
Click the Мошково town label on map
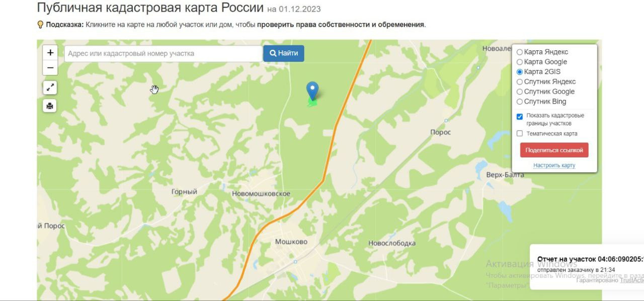[x=291, y=242]
